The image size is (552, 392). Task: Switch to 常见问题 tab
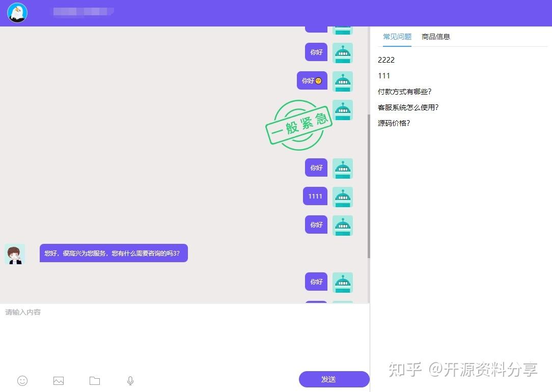tap(397, 37)
